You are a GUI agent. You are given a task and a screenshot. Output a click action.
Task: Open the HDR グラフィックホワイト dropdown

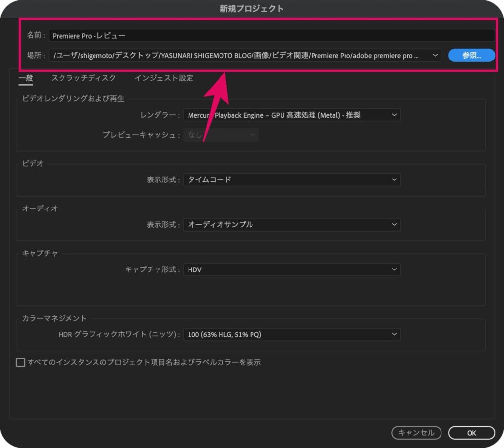tap(292, 334)
